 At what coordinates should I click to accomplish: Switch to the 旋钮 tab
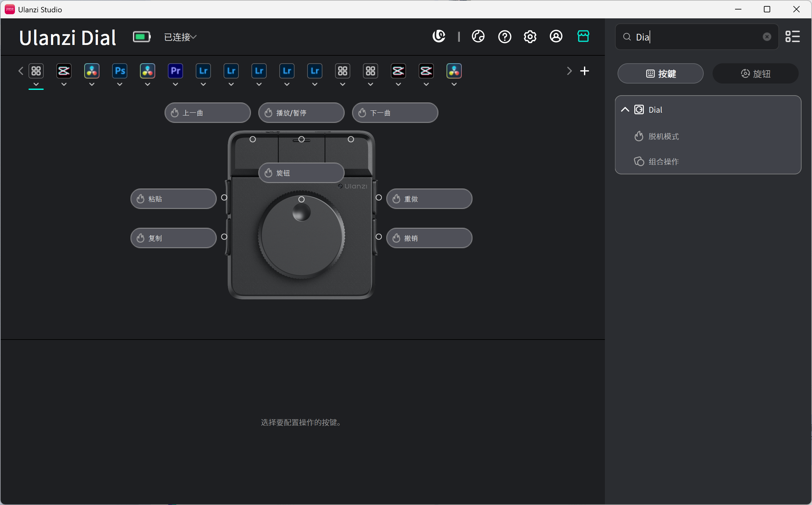755,73
